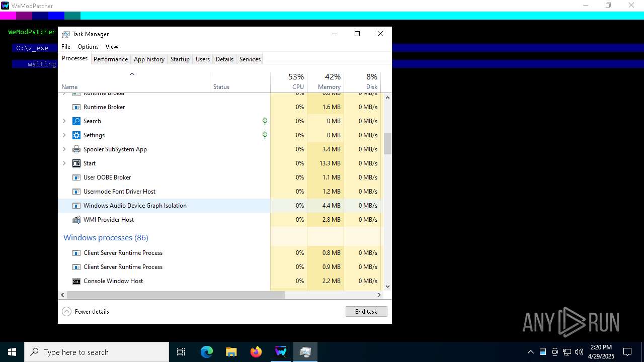
Task: Open the volume control in system tray
Action: [x=579, y=352]
